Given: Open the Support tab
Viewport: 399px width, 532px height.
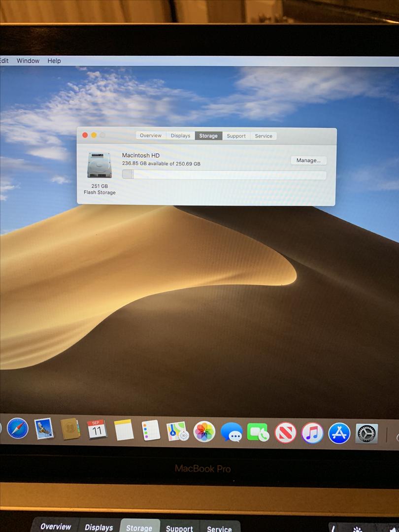Looking at the screenshot, I should click(236, 136).
